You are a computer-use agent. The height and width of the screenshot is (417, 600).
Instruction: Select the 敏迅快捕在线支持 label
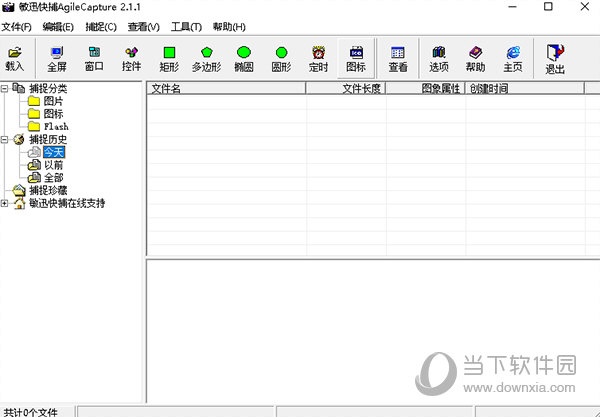67,203
